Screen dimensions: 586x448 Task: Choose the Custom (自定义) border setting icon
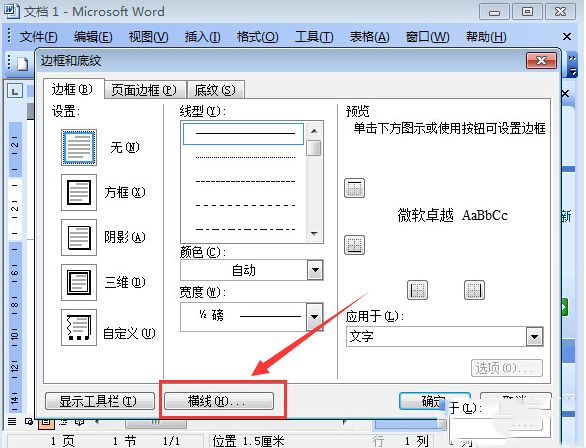pos(79,327)
